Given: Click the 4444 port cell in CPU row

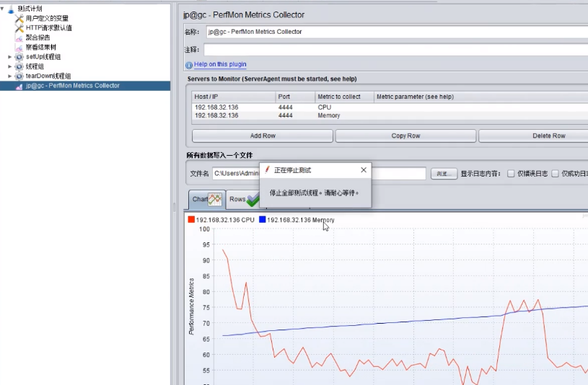Looking at the screenshot, I should click(x=295, y=107).
